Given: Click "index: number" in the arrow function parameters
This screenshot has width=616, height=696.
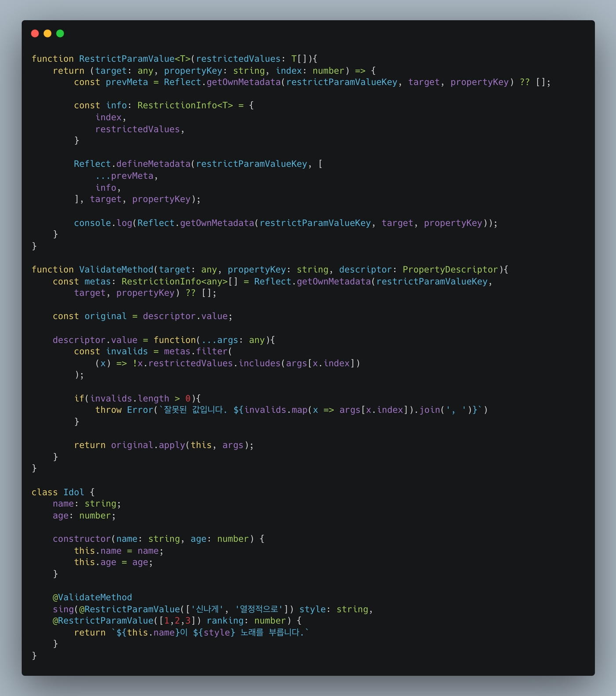Looking at the screenshot, I should pyautogui.click(x=310, y=71).
